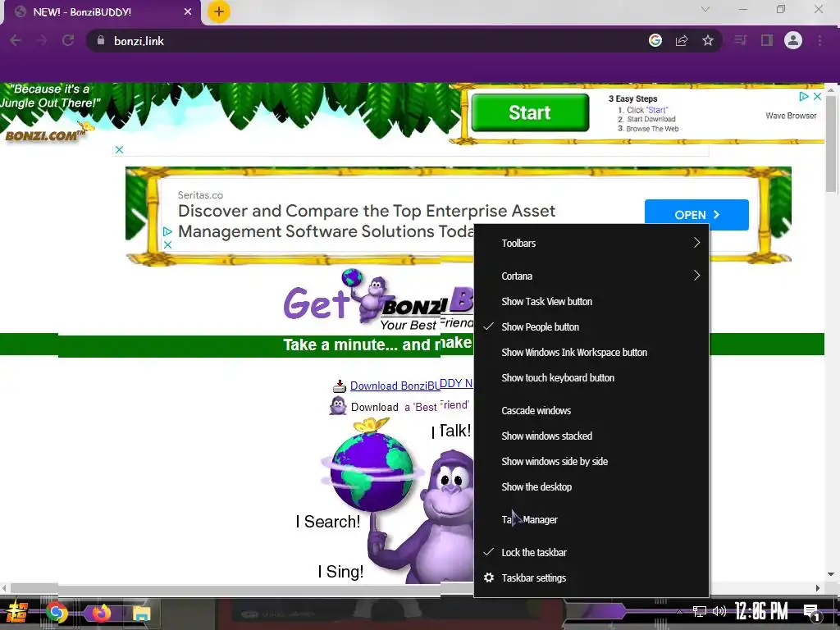
Task: Open the notification center icon
Action: pyautogui.click(x=811, y=612)
